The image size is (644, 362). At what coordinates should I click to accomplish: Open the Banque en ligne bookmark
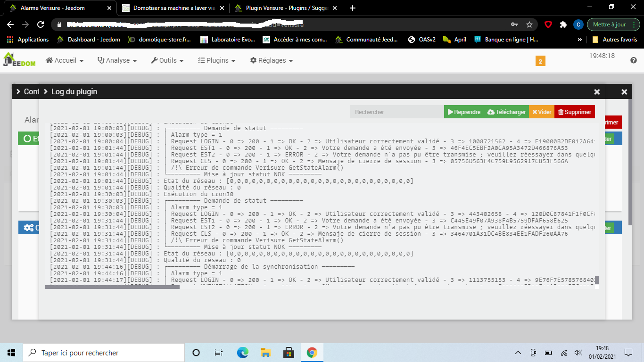click(x=506, y=40)
